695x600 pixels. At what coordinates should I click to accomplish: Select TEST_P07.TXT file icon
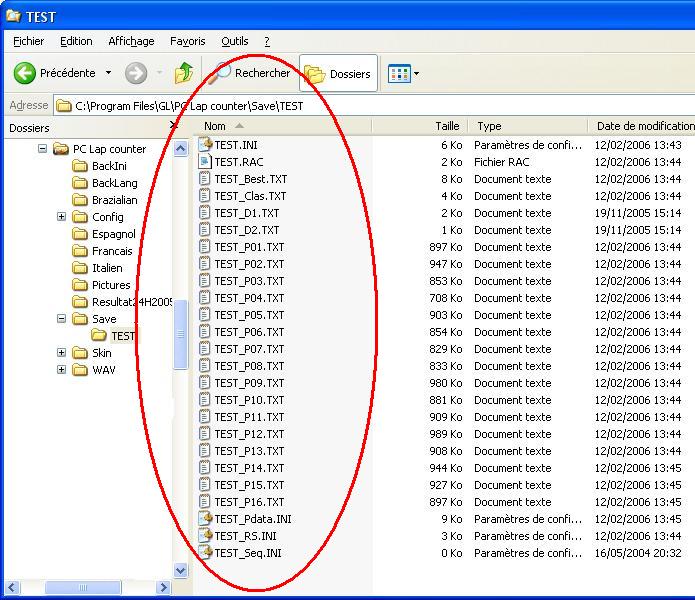pos(204,349)
